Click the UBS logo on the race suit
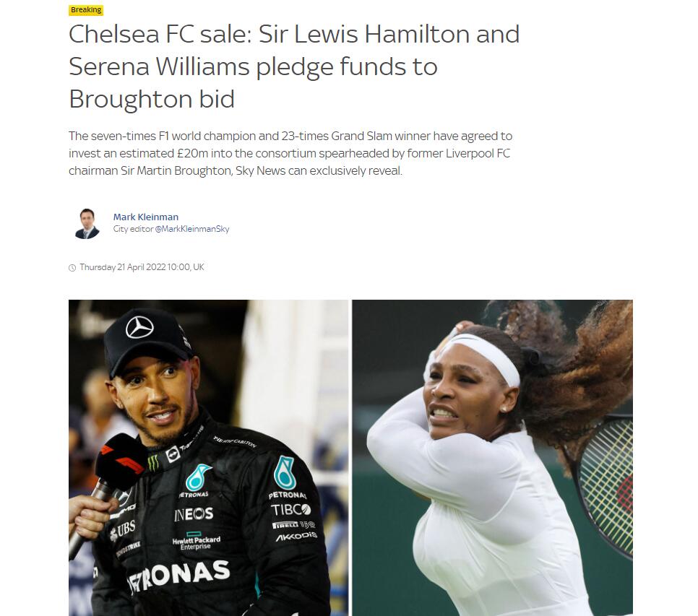This screenshot has width=698, height=616. (x=123, y=530)
